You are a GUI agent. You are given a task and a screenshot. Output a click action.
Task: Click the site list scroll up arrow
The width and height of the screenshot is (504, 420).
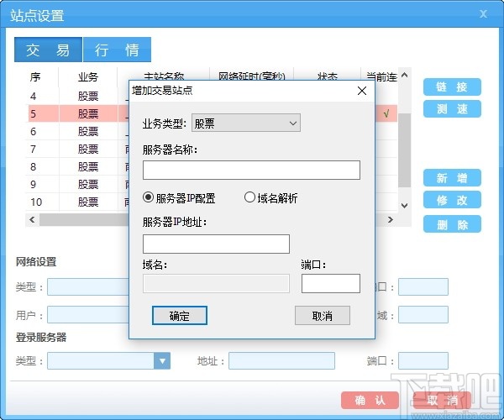(x=404, y=76)
